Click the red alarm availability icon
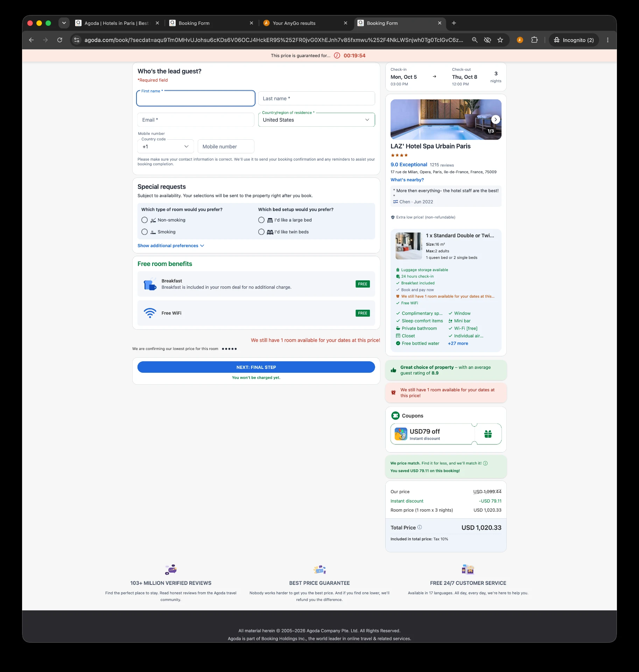Screen dimensions: 639x672 click(393, 392)
